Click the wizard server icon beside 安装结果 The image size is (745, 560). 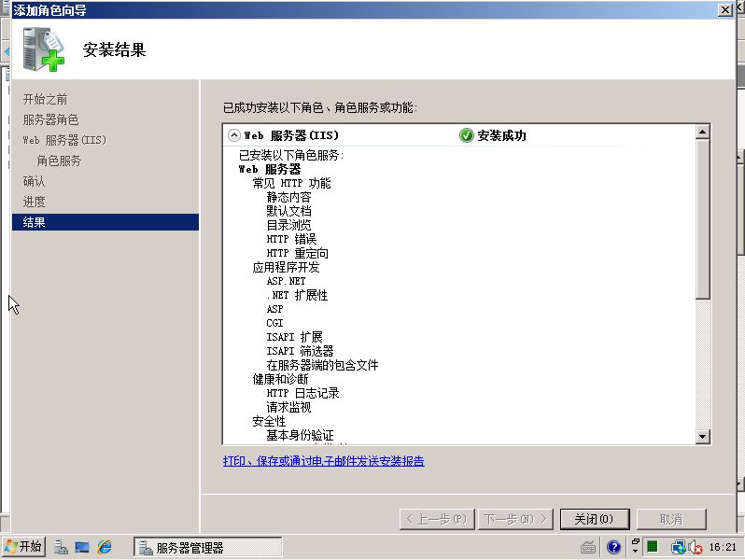[43, 49]
